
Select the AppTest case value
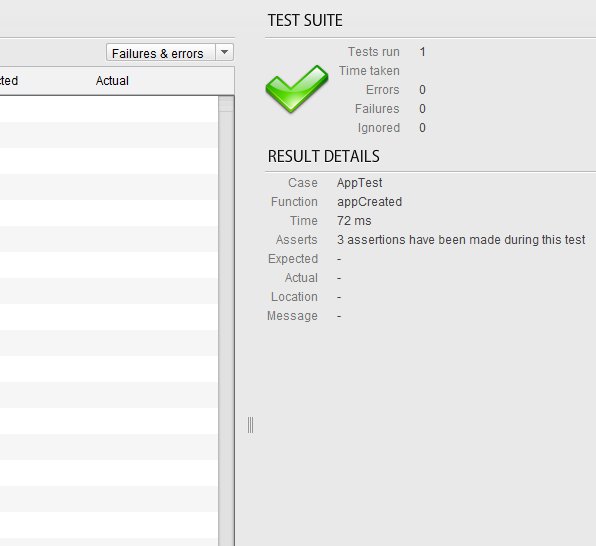click(x=359, y=183)
